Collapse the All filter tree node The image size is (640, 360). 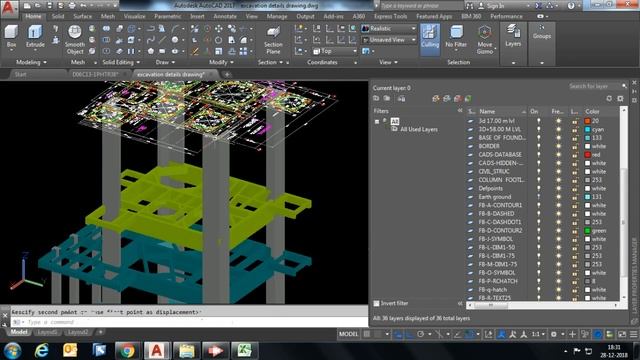pos(377,122)
